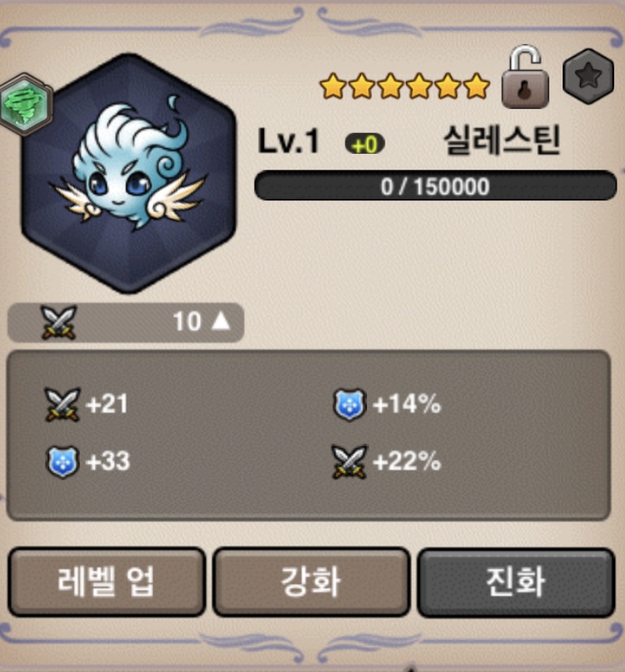
Task: Expand the attack power 10 arrow
Action: point(221,321)
